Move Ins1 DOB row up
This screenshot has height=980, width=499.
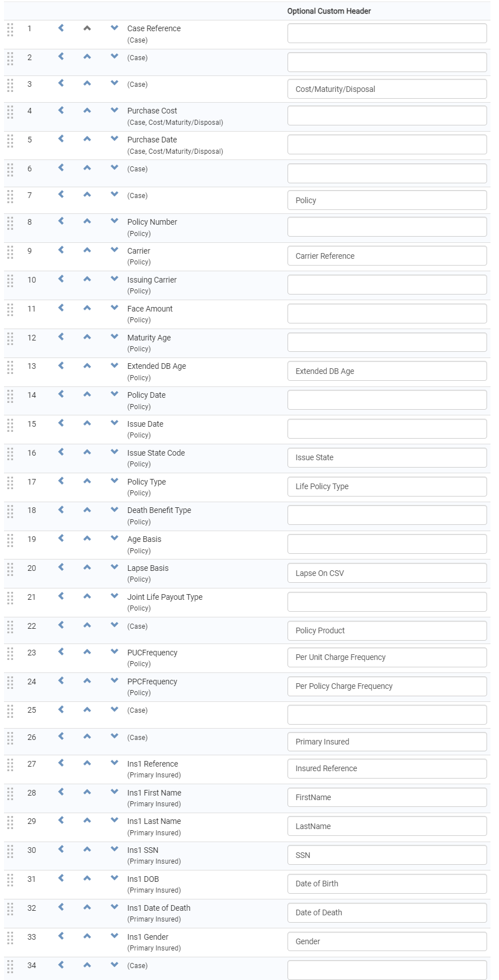(87, 878)
